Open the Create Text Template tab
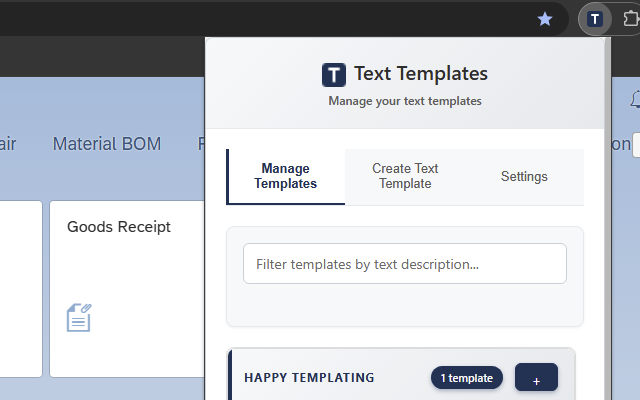Screen dimensions: 640x400 tap(405, 176)
